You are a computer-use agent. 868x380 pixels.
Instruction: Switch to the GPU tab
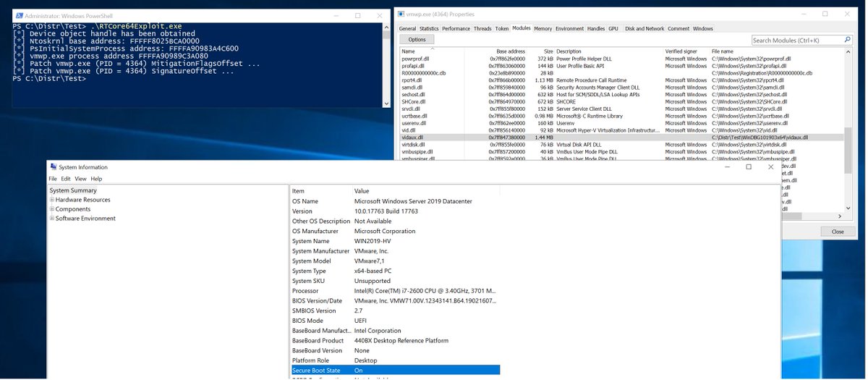(613, 28)
